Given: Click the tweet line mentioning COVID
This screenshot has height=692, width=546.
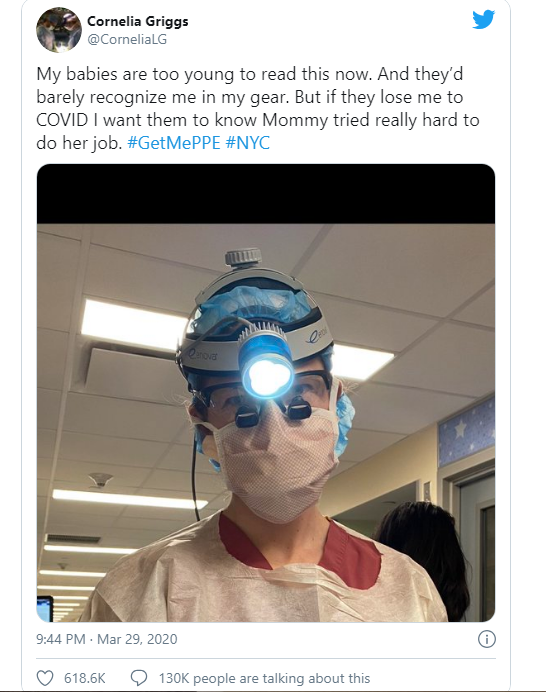Looking at the screenshot, I should pos(258,120).
